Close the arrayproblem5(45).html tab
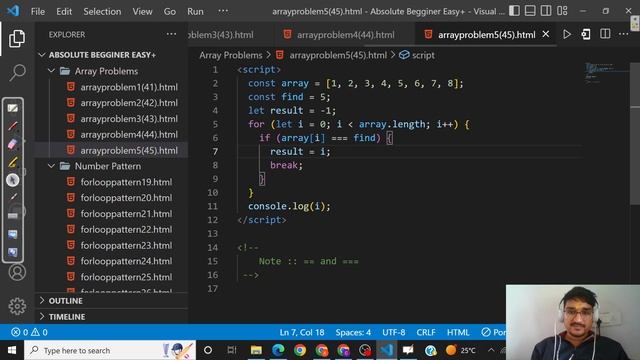Viewport: 640px width, 360px height. (x=546, y=34)
